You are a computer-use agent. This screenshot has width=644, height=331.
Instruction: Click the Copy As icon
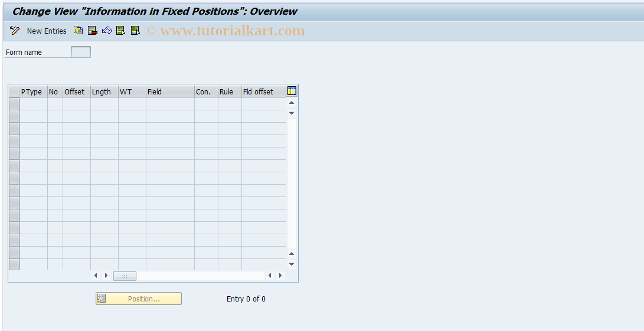78,31
